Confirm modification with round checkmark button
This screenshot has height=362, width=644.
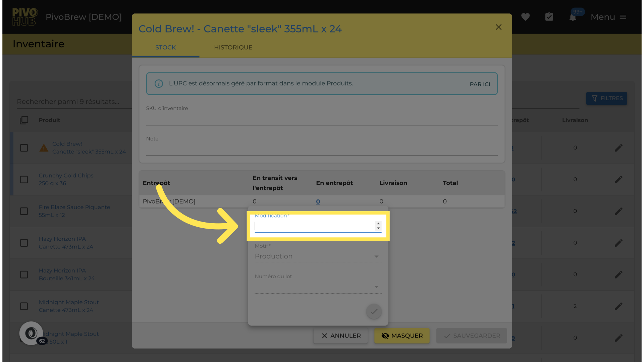tap(374, 312)
